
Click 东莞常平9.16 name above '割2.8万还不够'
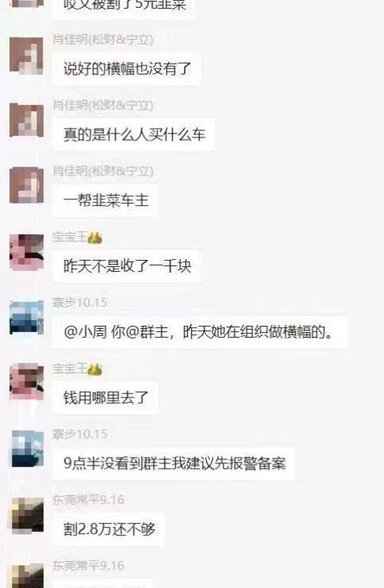coord(88,500)
